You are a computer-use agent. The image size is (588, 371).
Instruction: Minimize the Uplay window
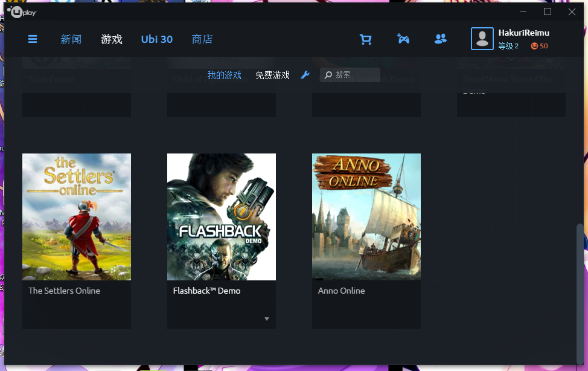coord(523,12)
